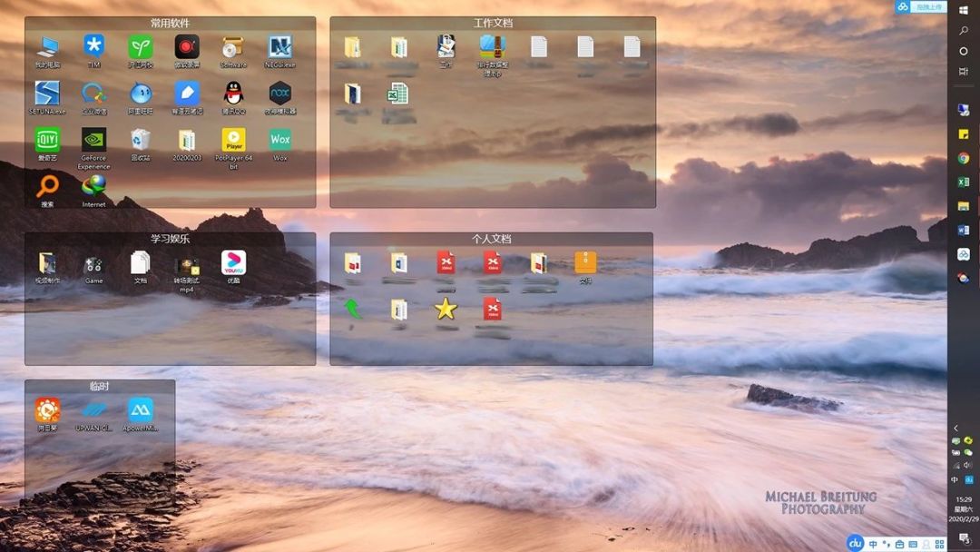Open Cortana circle on the taskbar
The image size is (980, 552).
click(963, 51)
